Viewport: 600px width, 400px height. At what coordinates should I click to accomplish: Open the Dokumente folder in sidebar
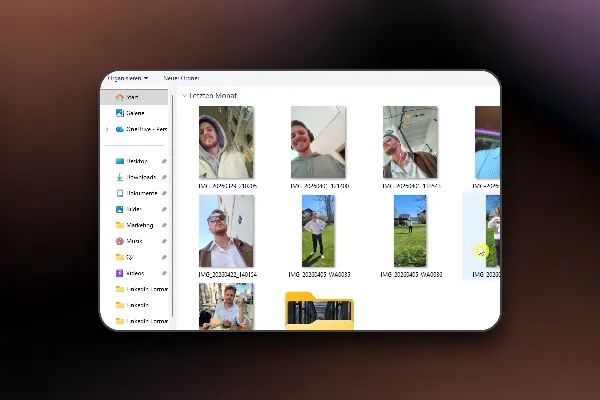137,193
